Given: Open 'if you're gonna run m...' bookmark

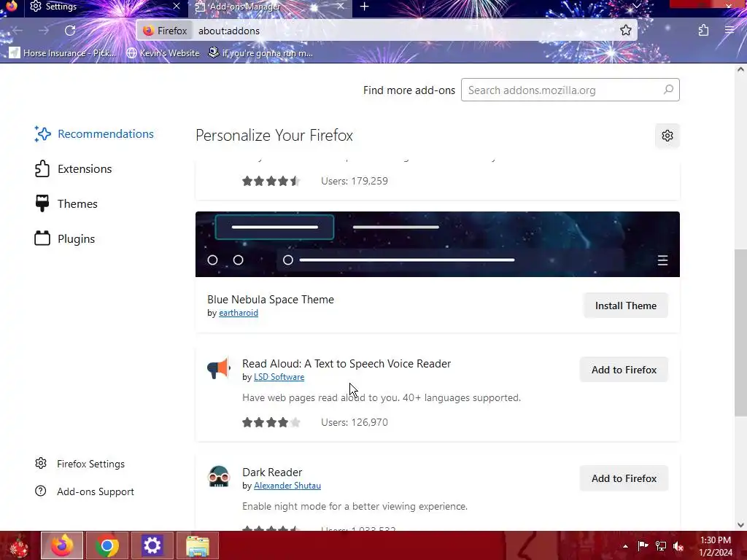Looking at the screenshot, I should (260, 52).
